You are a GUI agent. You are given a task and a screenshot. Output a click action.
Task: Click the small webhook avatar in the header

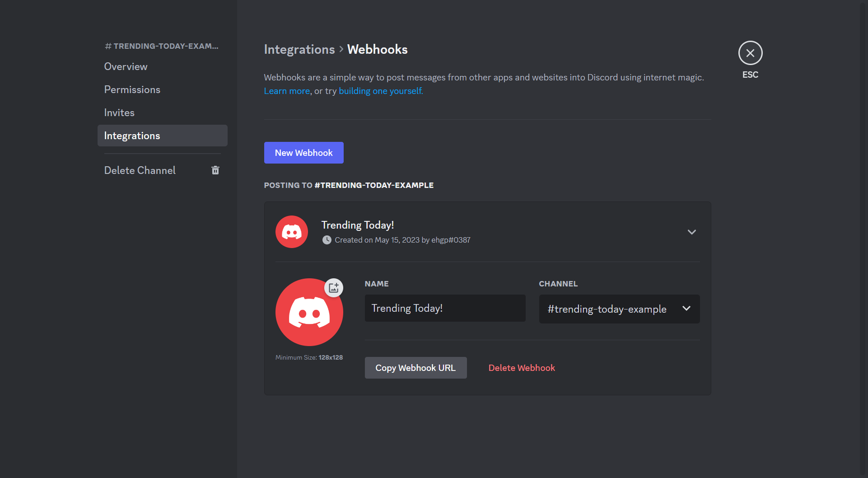pos(292,232)
